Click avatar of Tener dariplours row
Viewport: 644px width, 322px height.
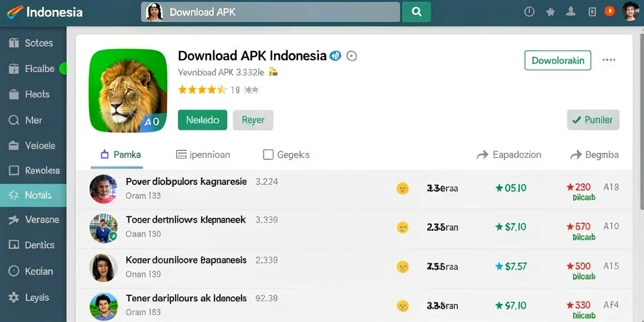point(104,306)
